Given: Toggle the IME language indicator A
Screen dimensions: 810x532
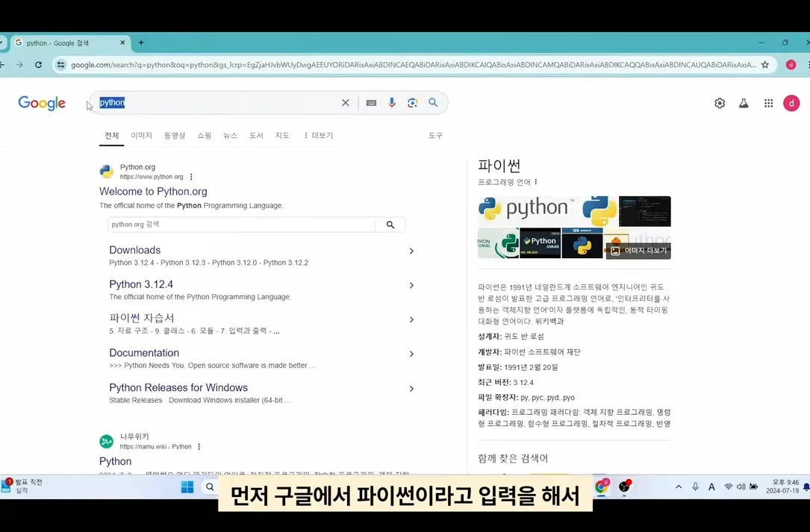Looking at the screenshot, I should (711, 486).
